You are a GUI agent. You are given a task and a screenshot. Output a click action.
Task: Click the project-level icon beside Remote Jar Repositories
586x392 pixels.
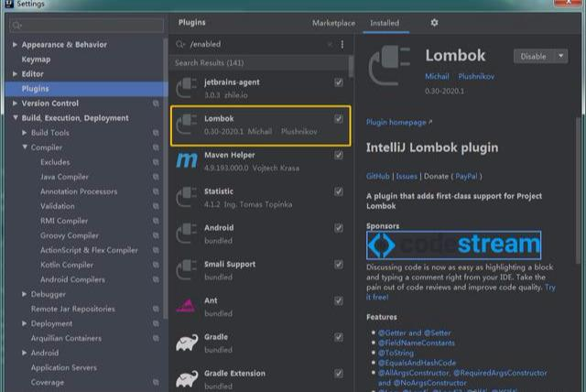pos(156,309)
